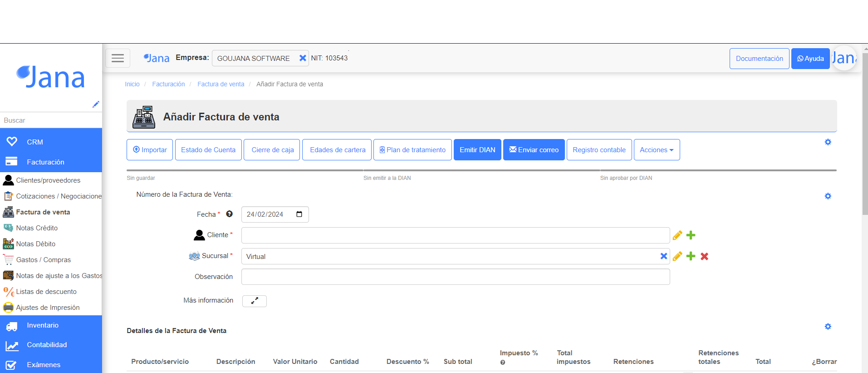Open Cierre de caja

tap(272, 150)
